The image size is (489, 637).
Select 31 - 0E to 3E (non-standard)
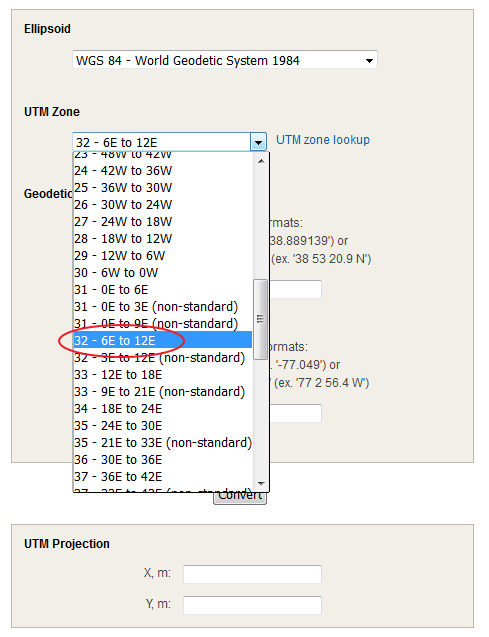coord(163,307)
